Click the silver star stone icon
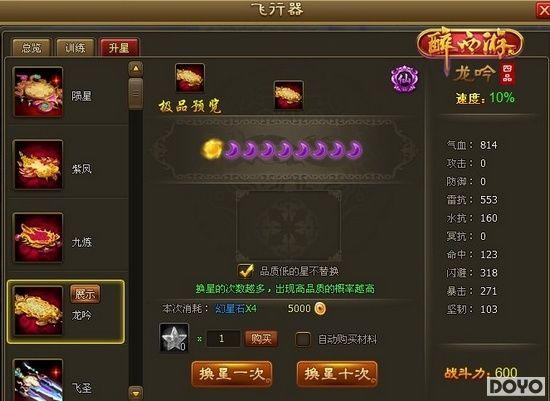The image size is (550, 401). coord(174,338)
